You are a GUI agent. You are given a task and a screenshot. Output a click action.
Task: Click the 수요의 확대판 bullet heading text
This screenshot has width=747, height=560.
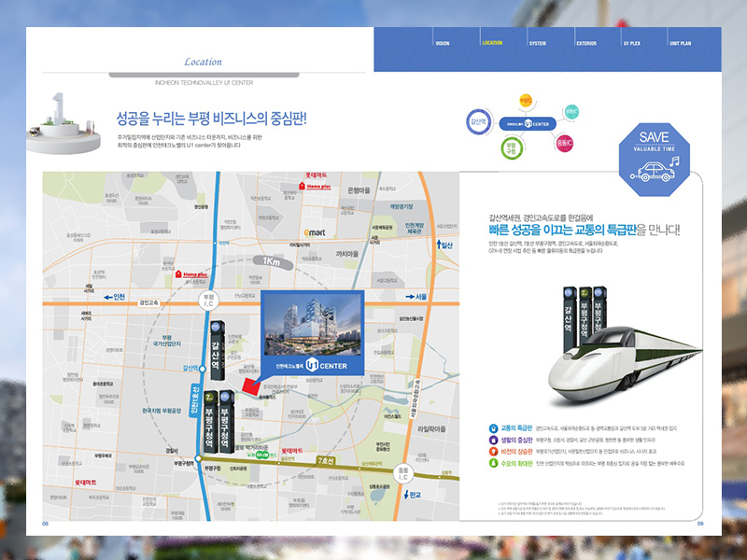516,463
